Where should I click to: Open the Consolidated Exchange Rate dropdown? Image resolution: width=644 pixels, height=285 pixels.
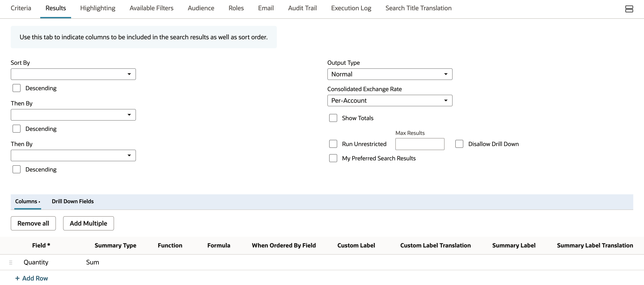pyautogui.click(x=390, y=101)
